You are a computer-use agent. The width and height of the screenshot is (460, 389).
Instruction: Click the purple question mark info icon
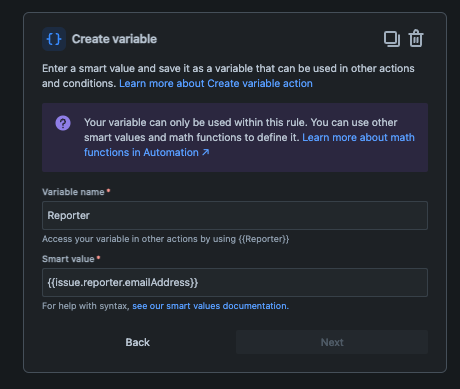pos(63,123)
